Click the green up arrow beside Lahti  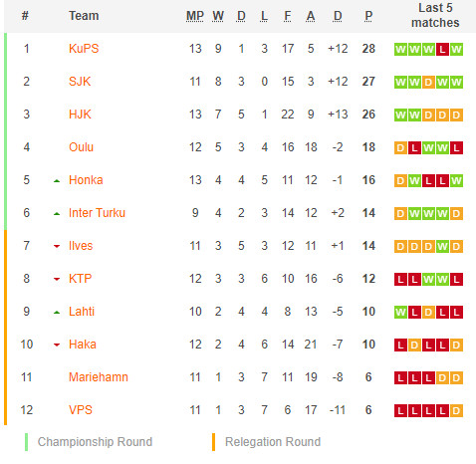click(57, 313)
